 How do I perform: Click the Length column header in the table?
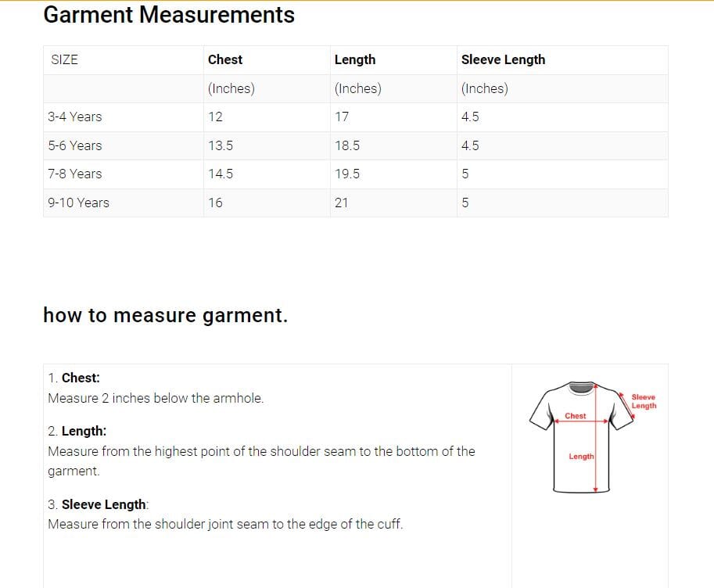[354, 59]
